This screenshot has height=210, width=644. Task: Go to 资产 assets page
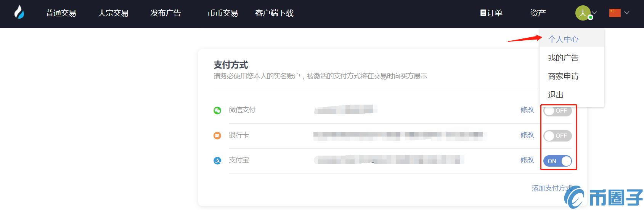tap(538, 13)
